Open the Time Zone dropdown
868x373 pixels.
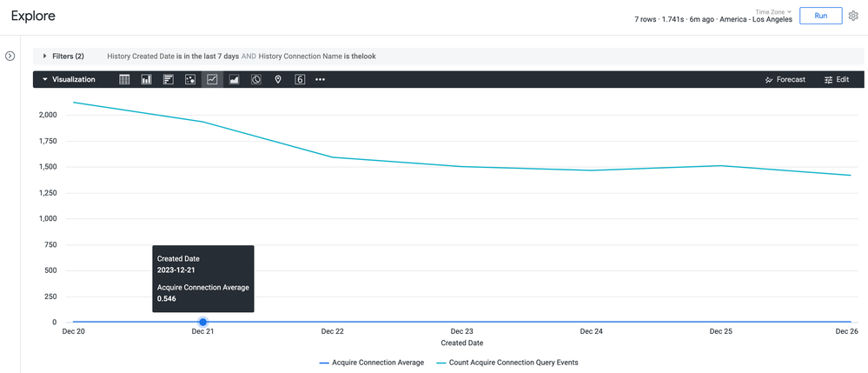774,11
